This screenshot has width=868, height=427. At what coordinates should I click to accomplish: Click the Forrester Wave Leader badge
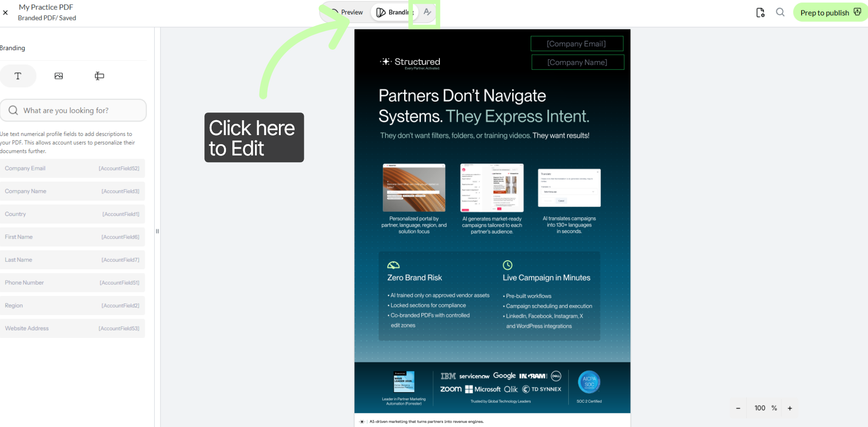pos(404,382)
